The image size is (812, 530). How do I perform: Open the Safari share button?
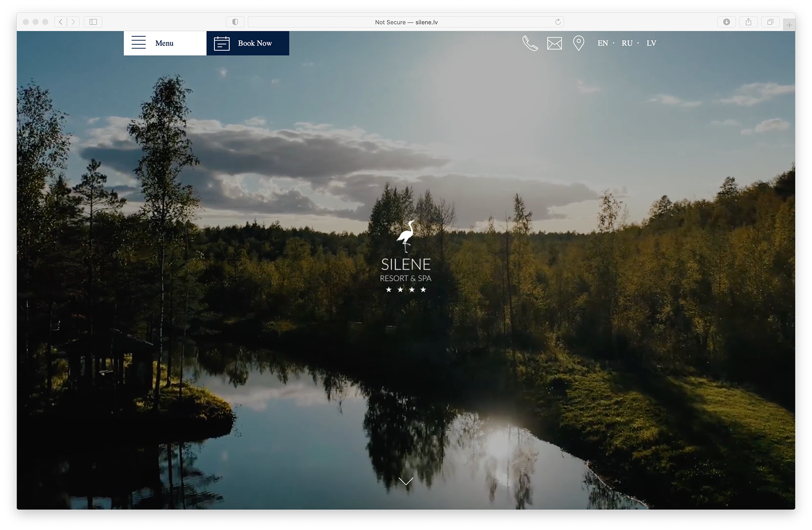coord(749,22)
